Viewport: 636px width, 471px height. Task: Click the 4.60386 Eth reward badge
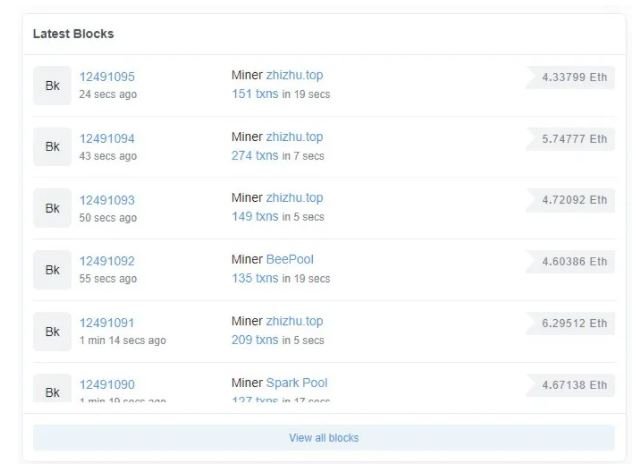pyautogui.click(x=570, y=262)
